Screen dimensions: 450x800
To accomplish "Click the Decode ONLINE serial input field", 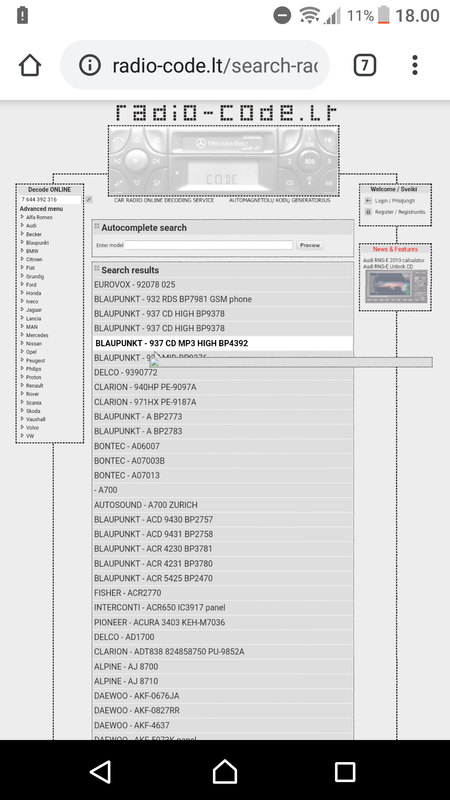I will point(51,199).
